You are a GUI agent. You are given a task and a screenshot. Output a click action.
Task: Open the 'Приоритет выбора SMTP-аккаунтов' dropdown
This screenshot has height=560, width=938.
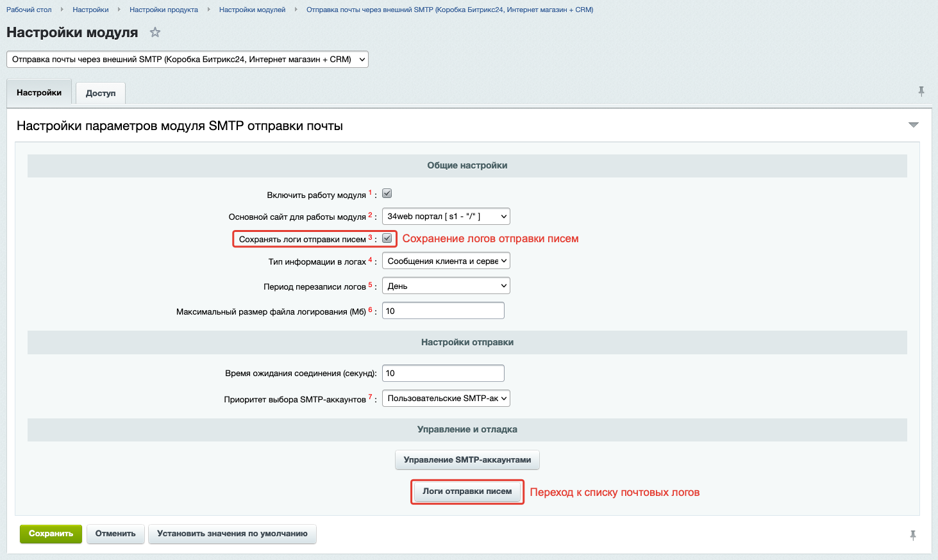point(446,399)
